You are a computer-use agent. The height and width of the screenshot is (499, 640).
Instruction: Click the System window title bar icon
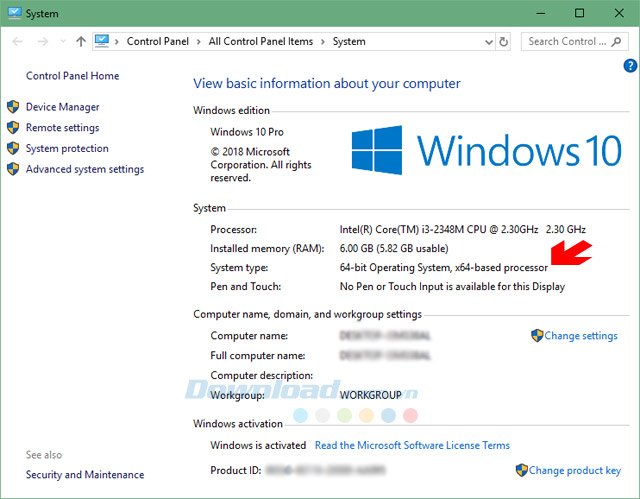tap(14, 13)
